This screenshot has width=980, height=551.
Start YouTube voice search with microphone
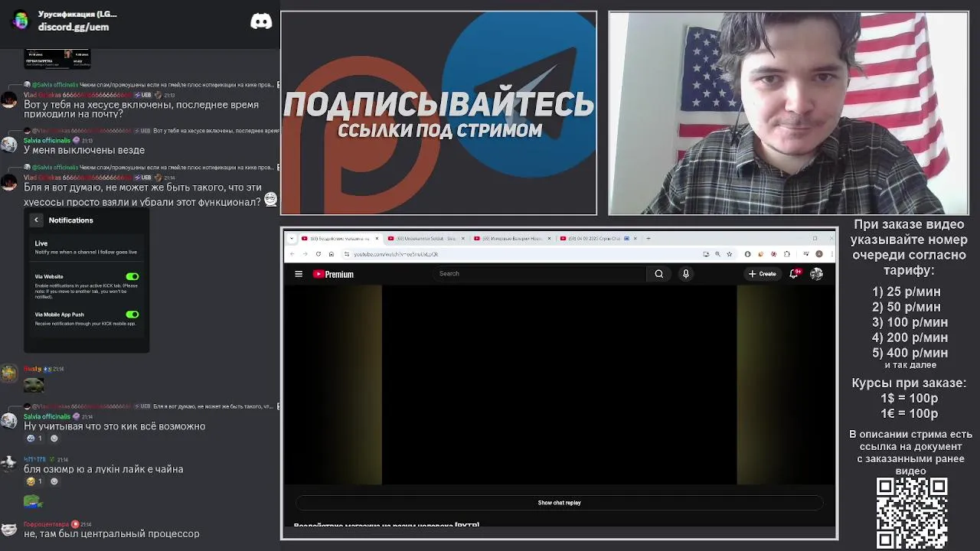(685, 273)
